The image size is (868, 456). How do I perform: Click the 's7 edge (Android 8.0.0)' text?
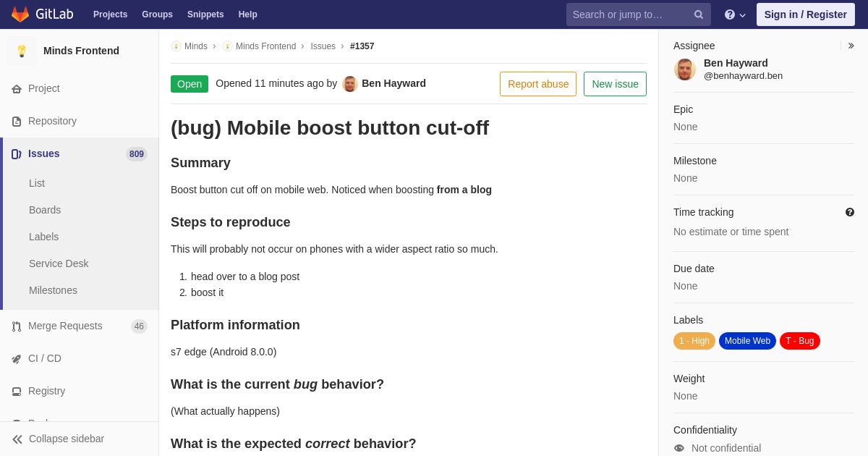[x=224, y=352]
